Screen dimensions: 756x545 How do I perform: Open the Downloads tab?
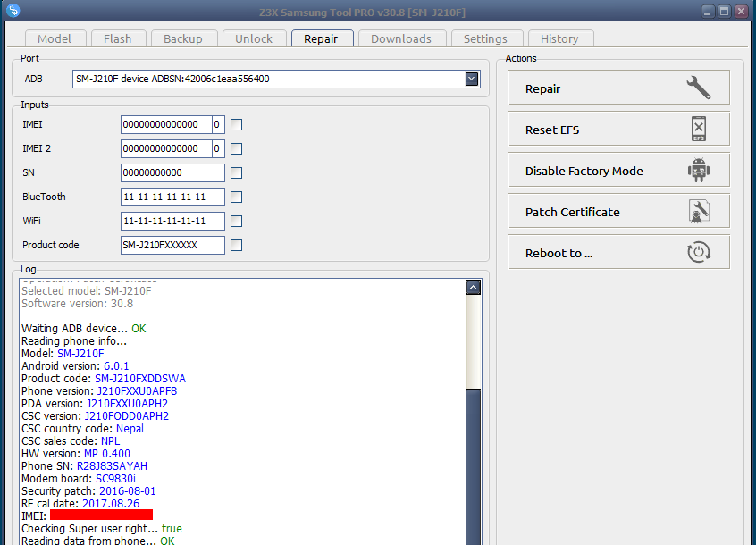tap(401, 38)
